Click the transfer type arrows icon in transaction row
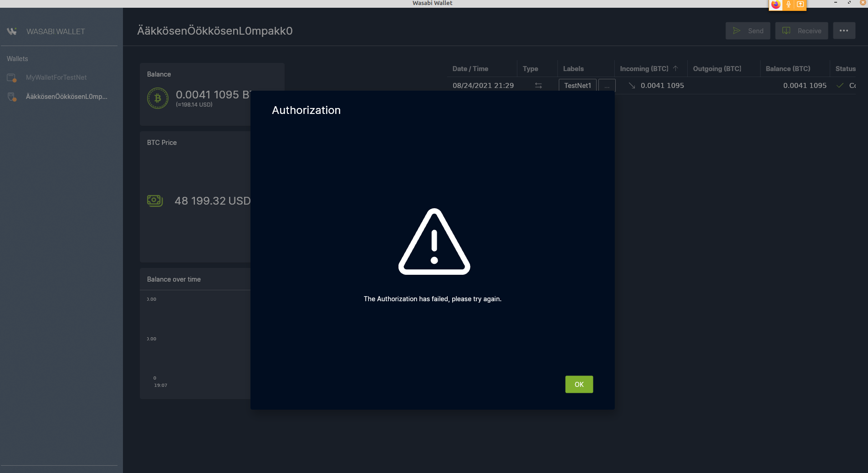Image resolution: width=868 pixels, height=473 pixels. 538,85
